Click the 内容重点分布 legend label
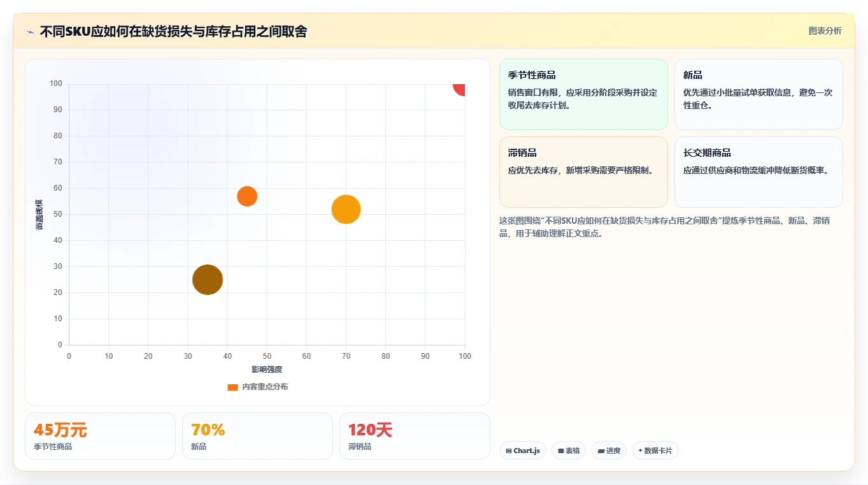868x485 pixels. [265, 387]
